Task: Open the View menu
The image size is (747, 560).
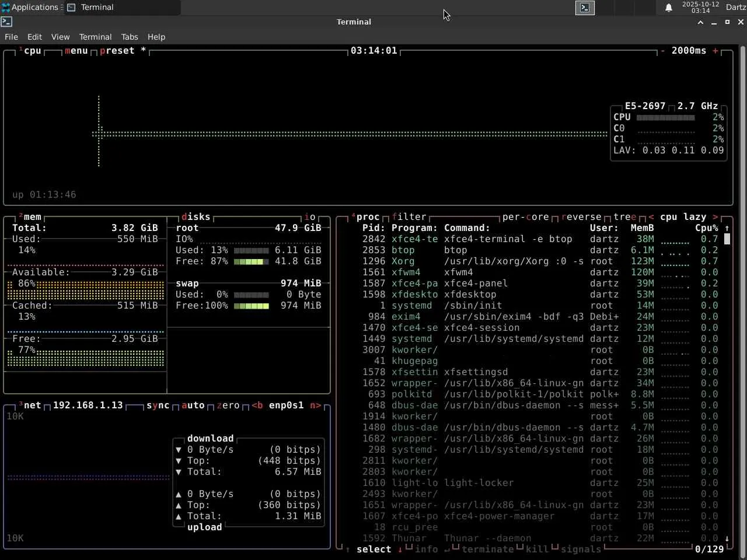Action: 60,37
